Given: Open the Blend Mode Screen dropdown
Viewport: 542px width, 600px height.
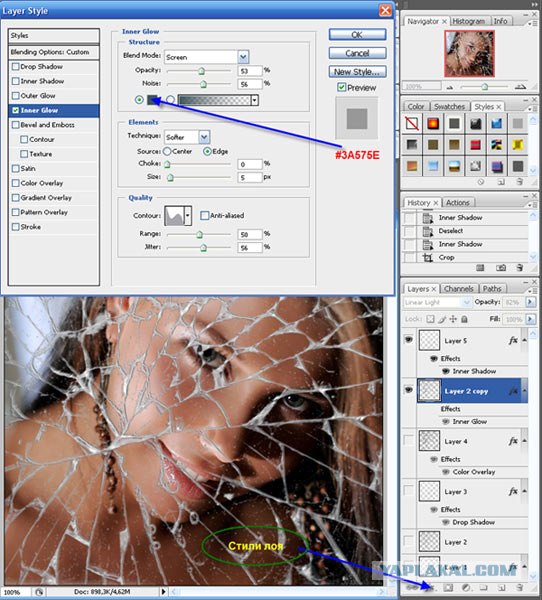Looking at the screenshot, I should 243,57.
